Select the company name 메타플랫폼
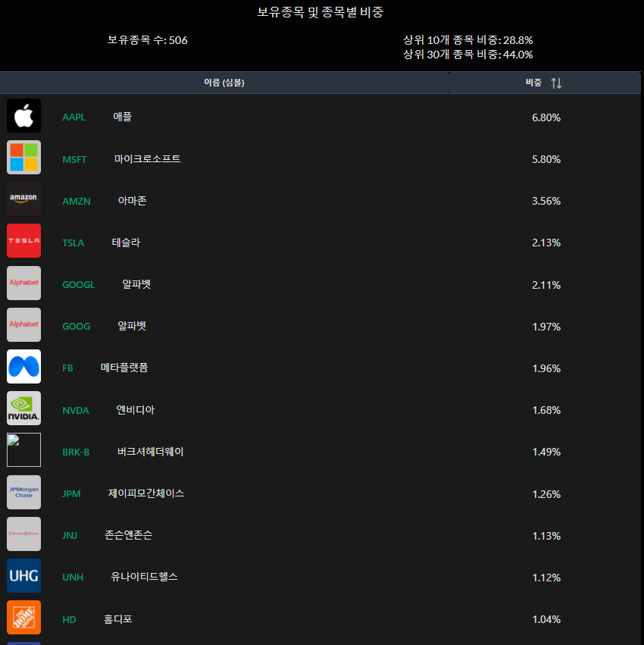The image size is (644, 645). 124,368
